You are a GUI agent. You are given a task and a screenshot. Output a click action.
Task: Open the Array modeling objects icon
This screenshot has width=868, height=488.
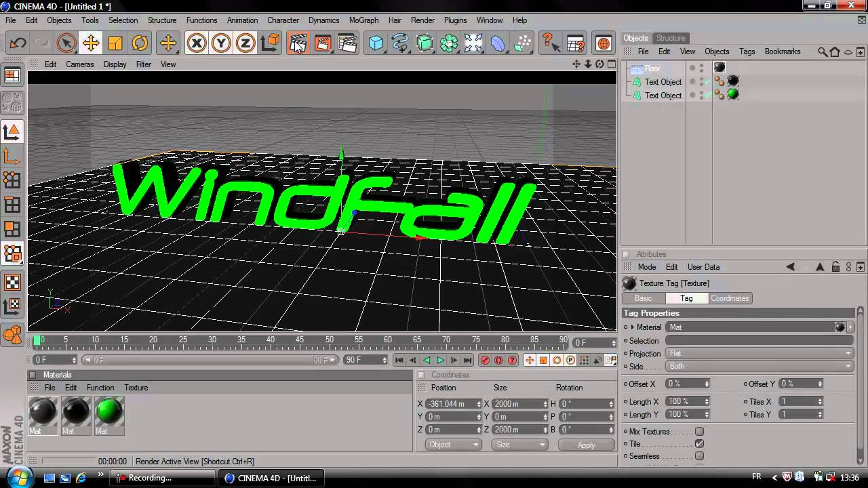click(x=449, y=44)
